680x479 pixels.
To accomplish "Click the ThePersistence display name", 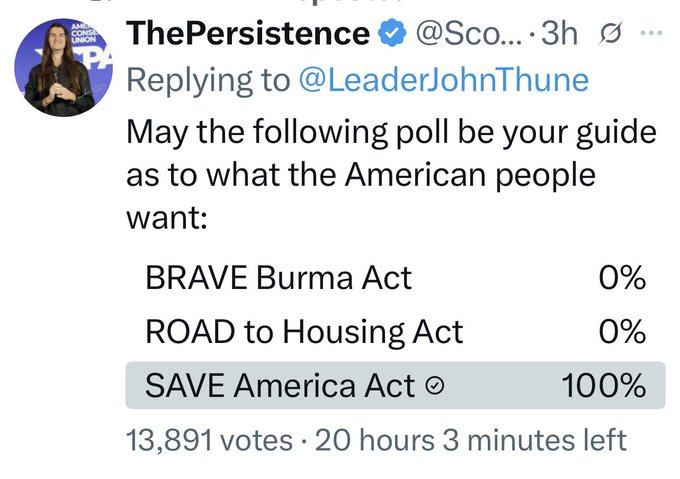I will [248, 34].
